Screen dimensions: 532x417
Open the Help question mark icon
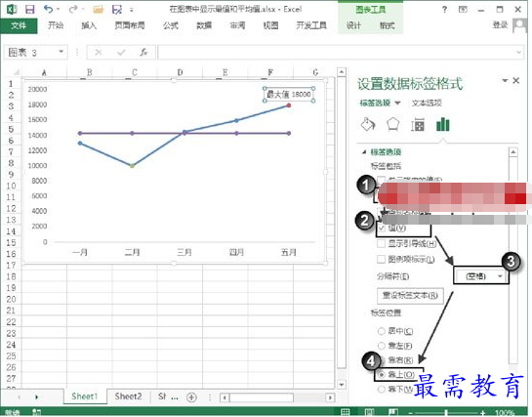tap(444, 10)
